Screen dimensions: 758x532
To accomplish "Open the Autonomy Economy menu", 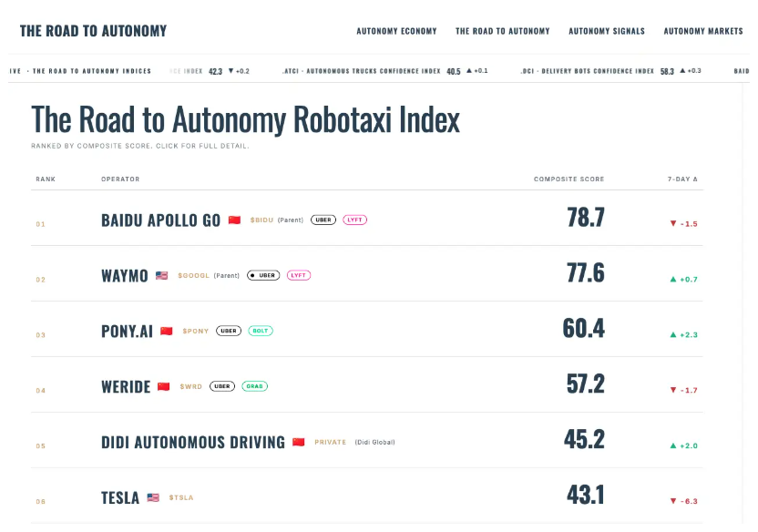I will point(396,31).
